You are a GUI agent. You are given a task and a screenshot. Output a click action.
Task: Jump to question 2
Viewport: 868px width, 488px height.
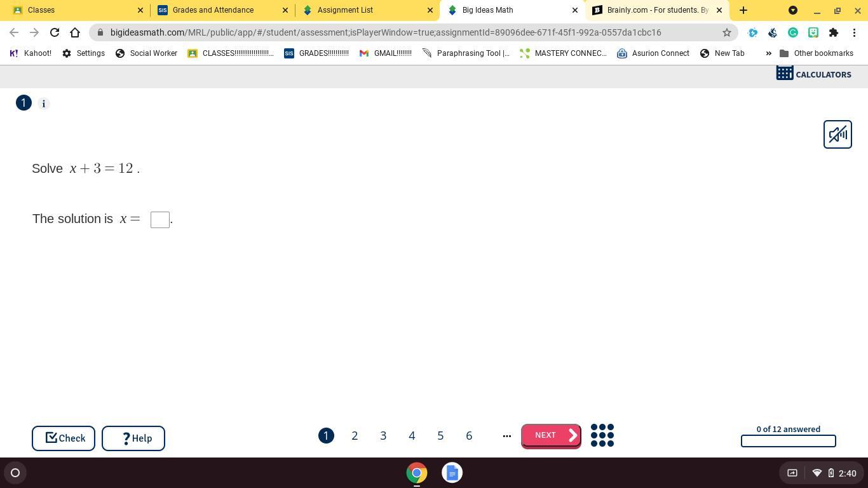point(355,435)
